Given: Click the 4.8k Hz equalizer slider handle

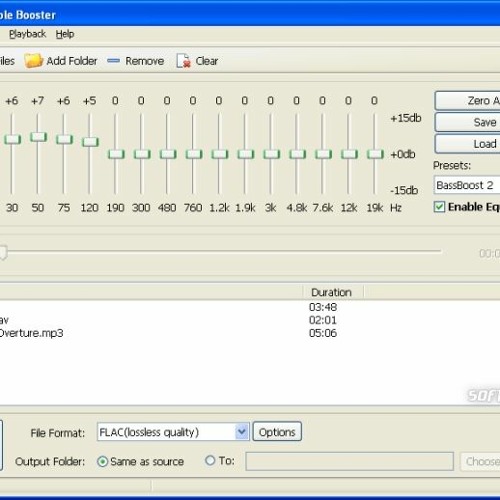Looking at the screenshot, I should tap(297, 154).
